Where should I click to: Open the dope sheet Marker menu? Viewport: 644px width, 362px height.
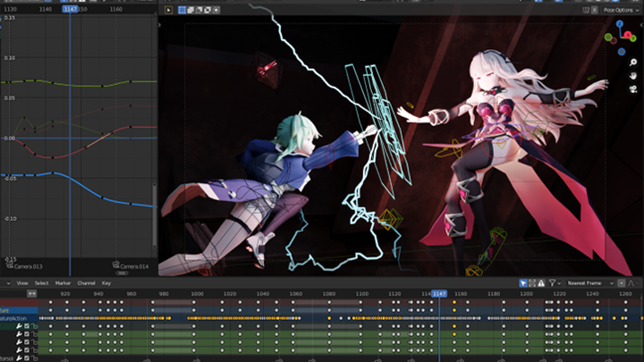63,283
